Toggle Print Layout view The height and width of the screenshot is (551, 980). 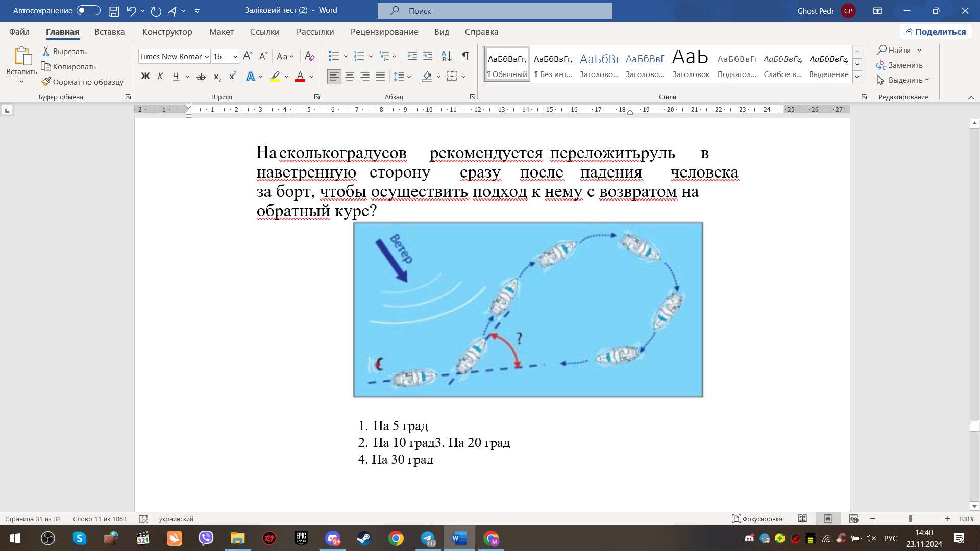(x=828, y=519)
